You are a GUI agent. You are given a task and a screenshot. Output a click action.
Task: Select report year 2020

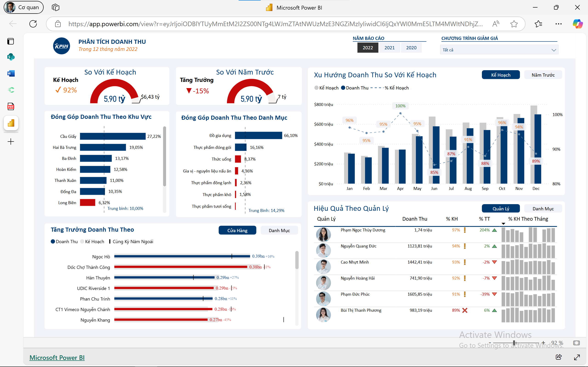pyautogui.click(x=411, y=47)
